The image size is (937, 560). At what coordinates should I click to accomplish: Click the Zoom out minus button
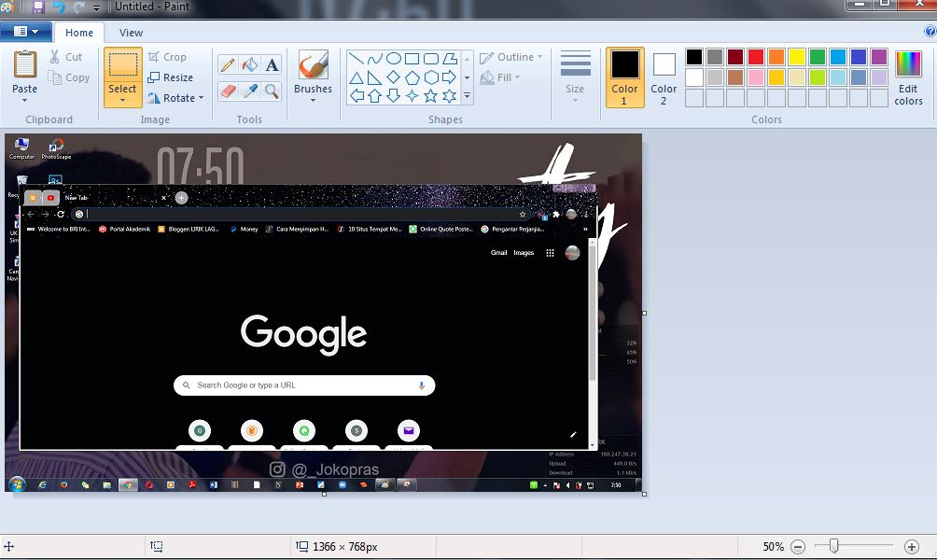pyautogui.click(x=798, y=546)
